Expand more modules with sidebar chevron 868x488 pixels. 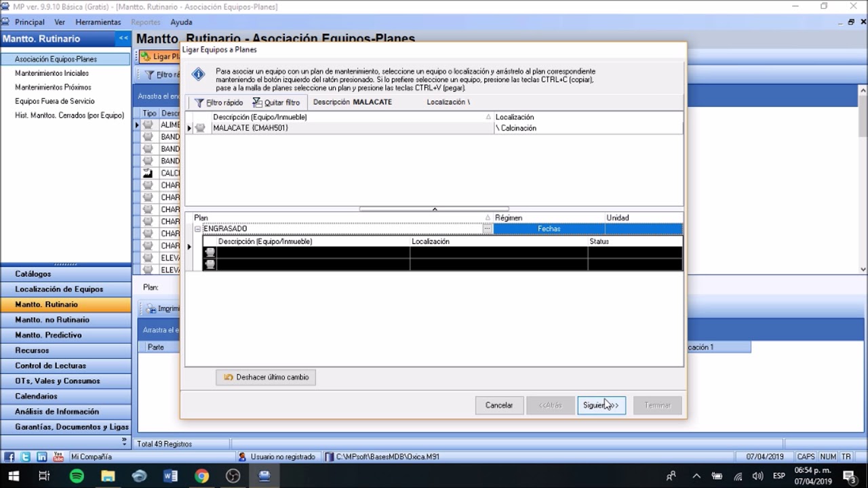point(124,441)
